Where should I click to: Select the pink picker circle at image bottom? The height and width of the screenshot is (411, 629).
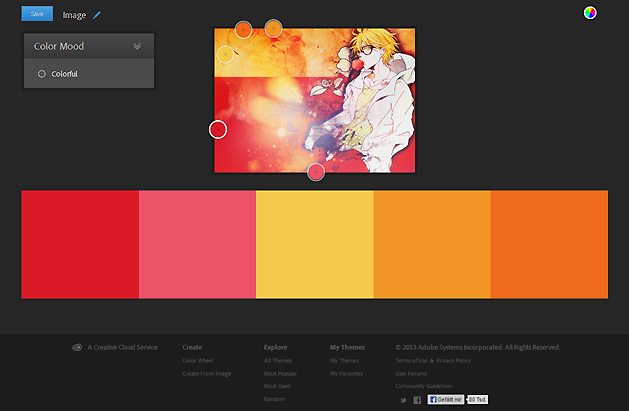[316, 172]
